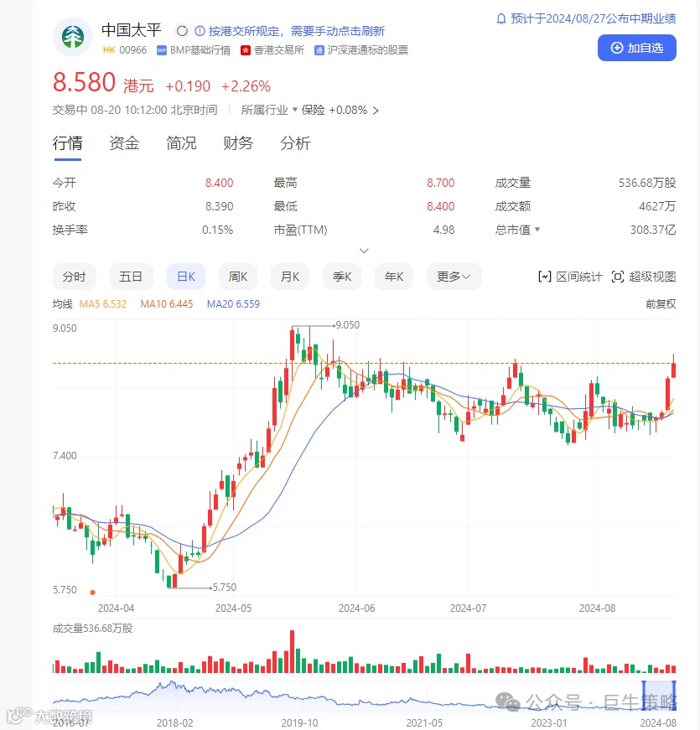Screen dimensions: 700x730
Task: Select the 月K chart period
Action: [x=290, y=277]
